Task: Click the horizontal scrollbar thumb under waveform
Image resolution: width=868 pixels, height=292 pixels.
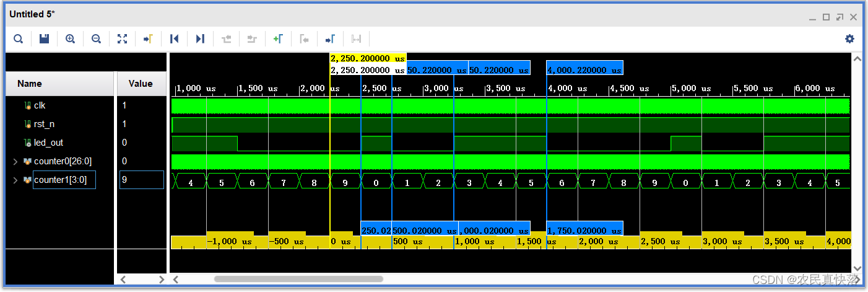Action: [x=298, y=280]
